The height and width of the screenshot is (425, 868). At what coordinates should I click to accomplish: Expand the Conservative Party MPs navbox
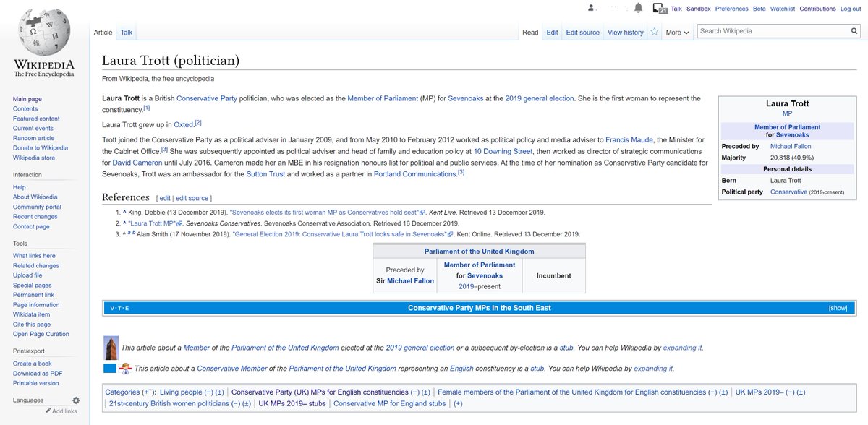pyautogui.click(x=838, y=308)
